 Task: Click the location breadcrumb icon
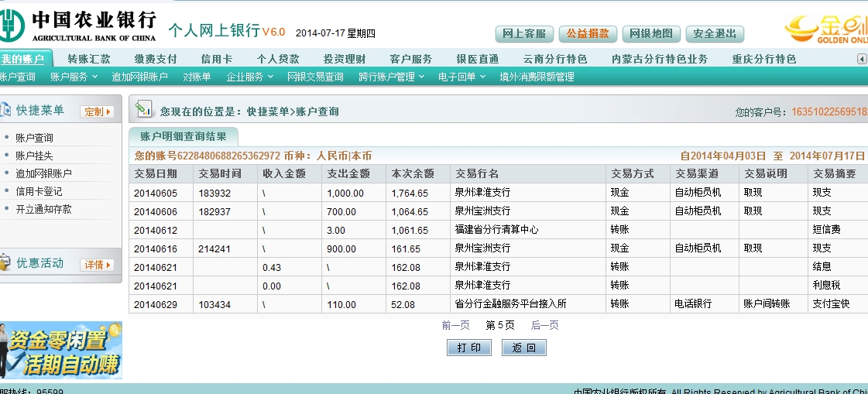[143, 110]
